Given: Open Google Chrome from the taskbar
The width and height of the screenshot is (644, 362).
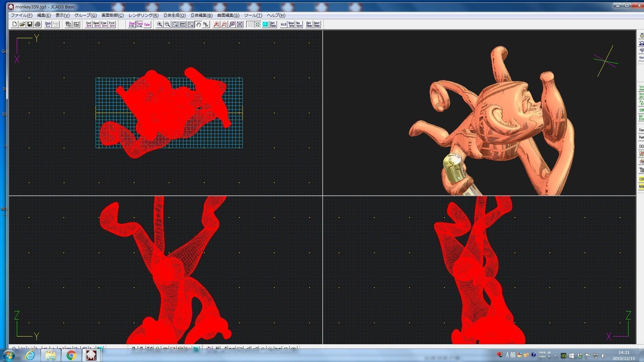Looking at the screenshot, I should (71, 355).
